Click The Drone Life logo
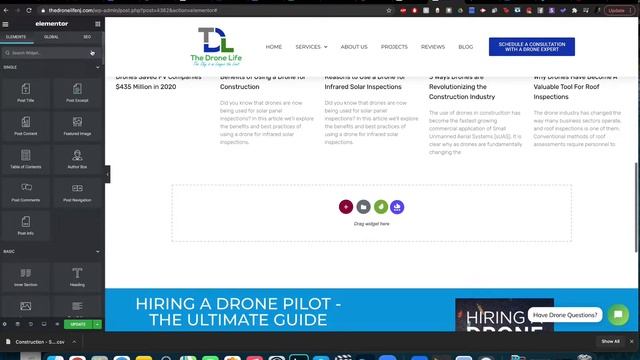 pyautogui.click(x=216, y=47)
